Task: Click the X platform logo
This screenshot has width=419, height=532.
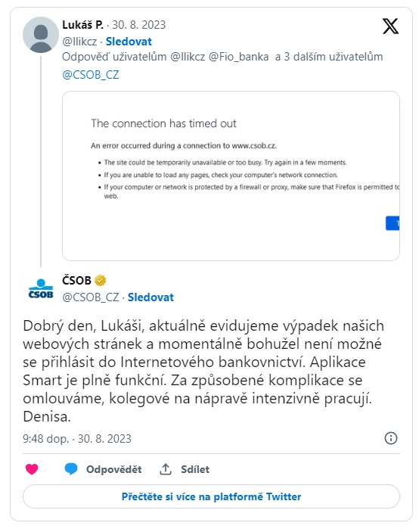Action: pyautogui.click(x=390, y=26)
